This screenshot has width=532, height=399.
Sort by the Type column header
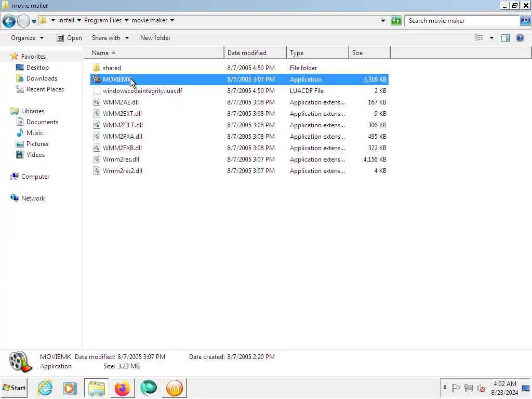tap(317, 53)
